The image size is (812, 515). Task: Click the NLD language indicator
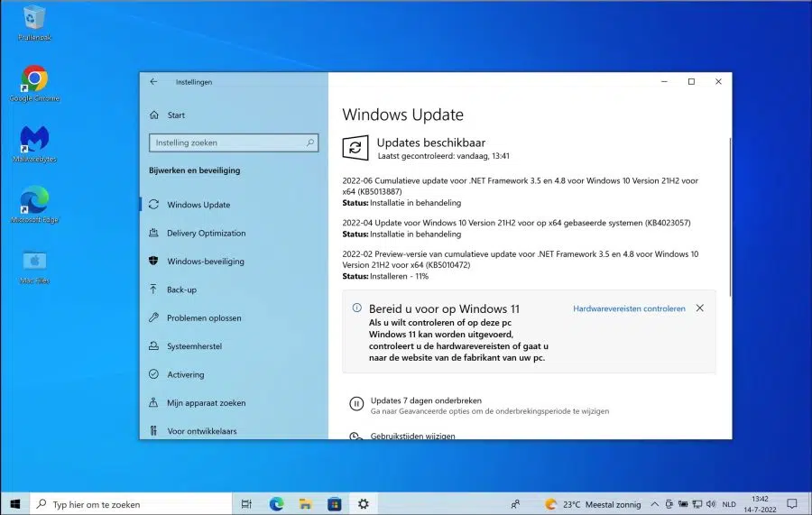click(x=729, y=504)
